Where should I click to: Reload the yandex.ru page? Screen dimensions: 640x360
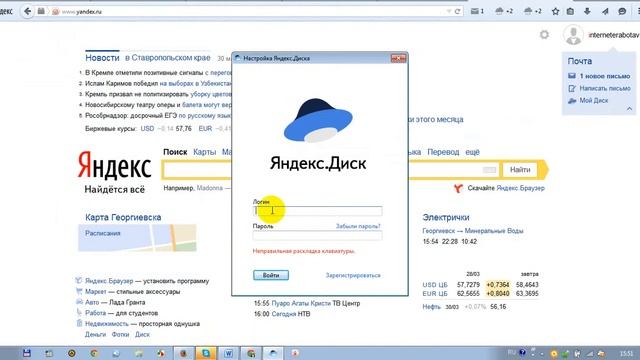(458, 11)
